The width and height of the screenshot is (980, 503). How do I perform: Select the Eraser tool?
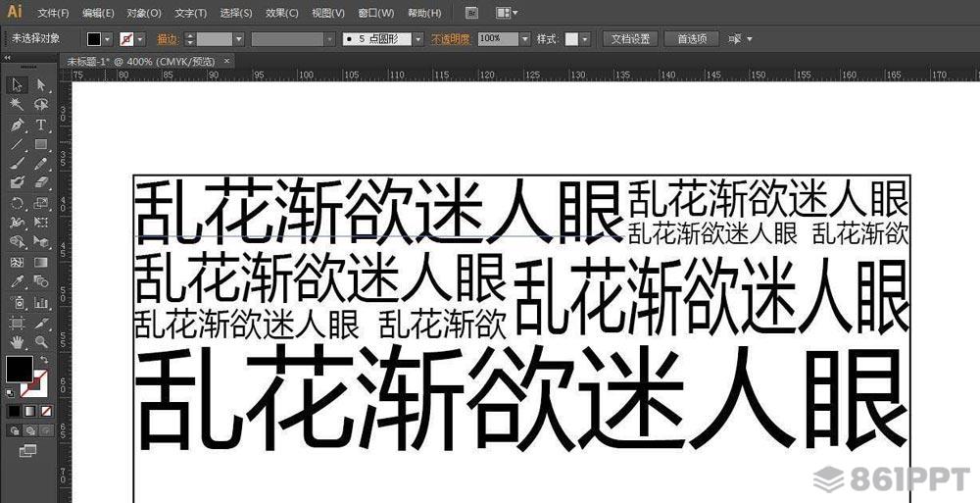pyautogui.click(x=41, y=182)
